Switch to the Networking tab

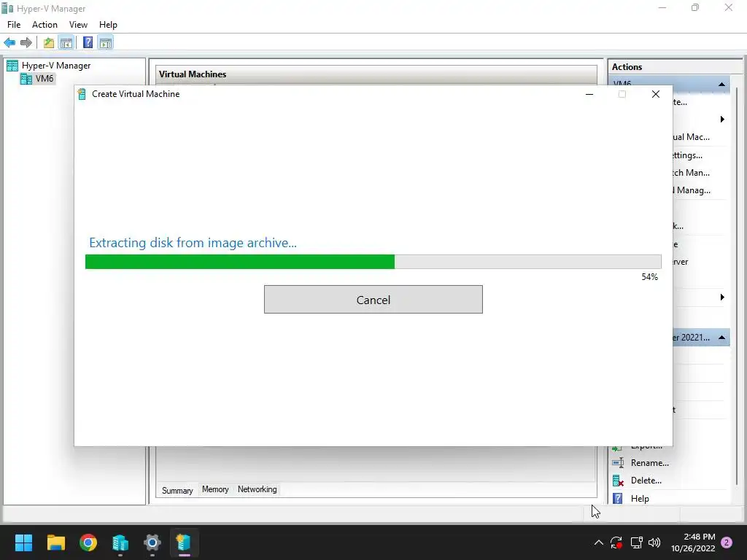tap(258, 489)
